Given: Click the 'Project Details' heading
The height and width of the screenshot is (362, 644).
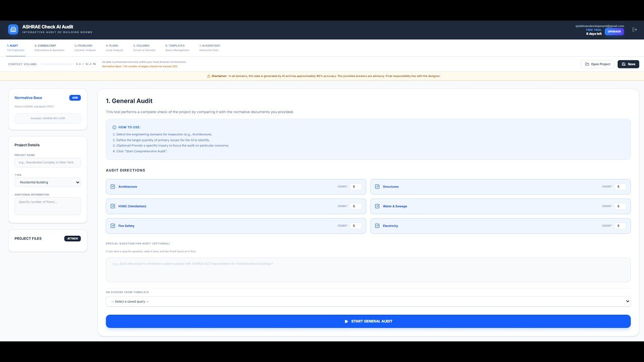Looking at the screenshot, I should pos(27,145).
